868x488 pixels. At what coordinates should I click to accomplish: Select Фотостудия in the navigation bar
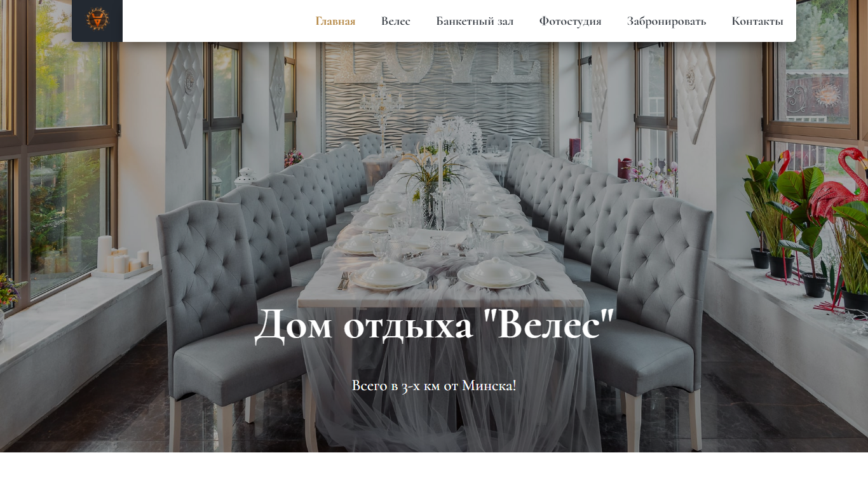click(x=571, y=21)
